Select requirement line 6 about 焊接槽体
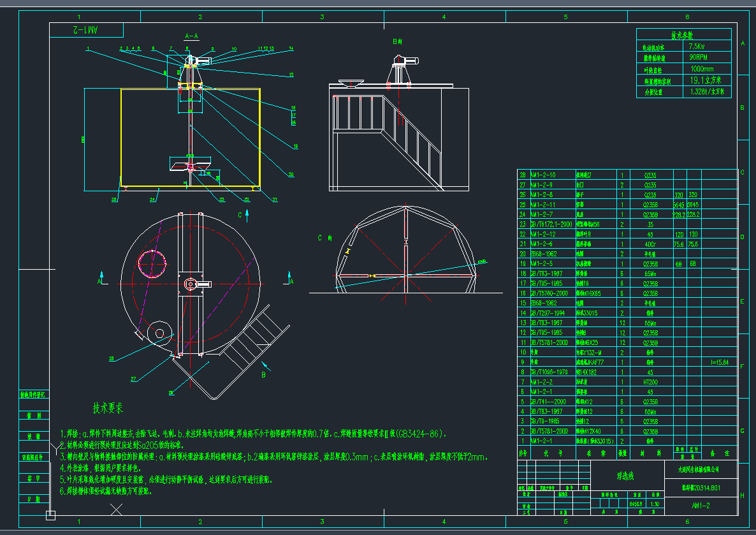The image size is (756, 535). click(x=106, y=491)
